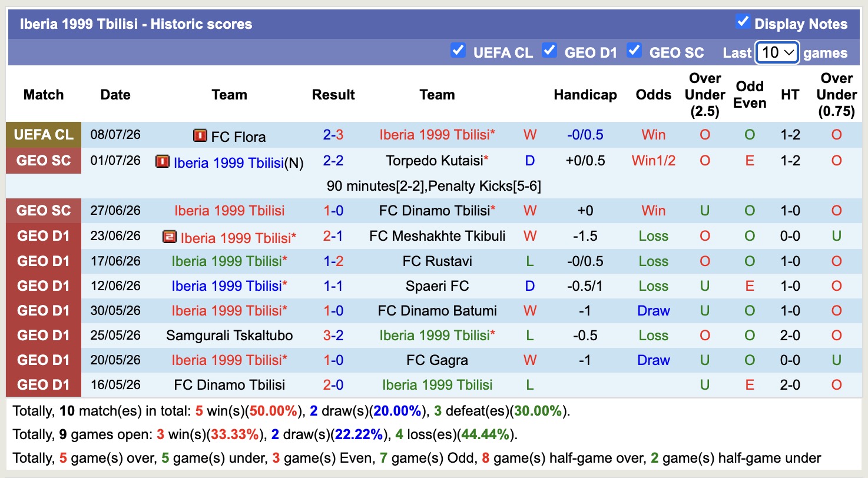Click GEO SC badge for 27/06/26 match

coord(44,211)
